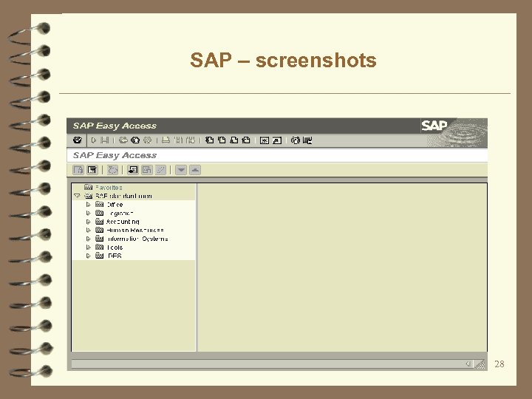Switch to User Menu icon
The height and width of the screenshot is (399, 532).
79,170
